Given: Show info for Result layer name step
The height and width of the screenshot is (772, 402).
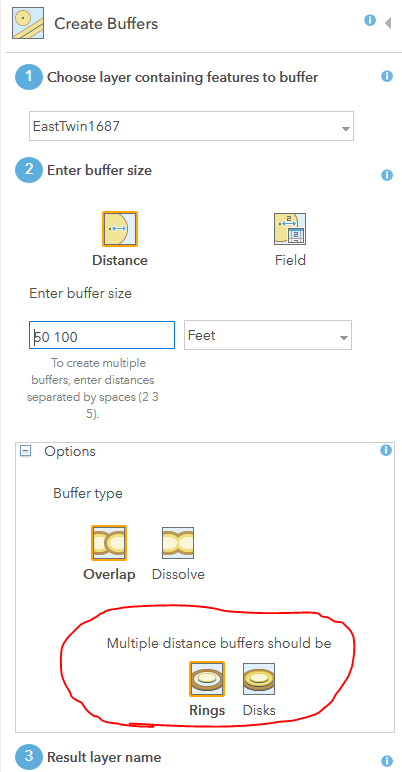Looking at the screenshot, I should tap(387, 761).
